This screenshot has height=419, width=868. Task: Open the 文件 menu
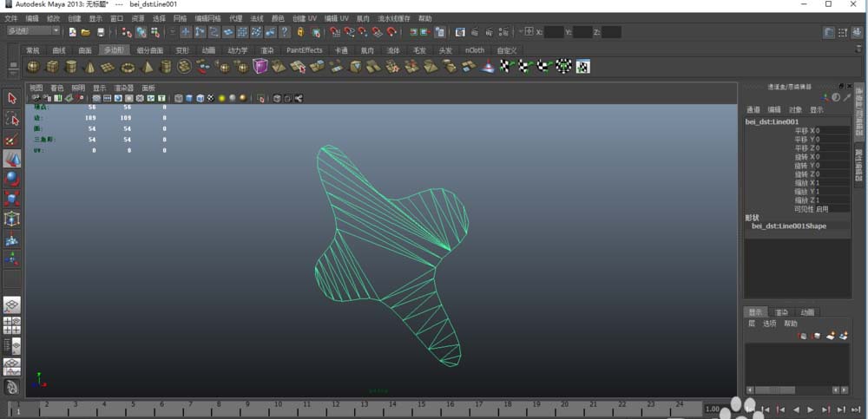pyautogui.click(x=11, y=18)
